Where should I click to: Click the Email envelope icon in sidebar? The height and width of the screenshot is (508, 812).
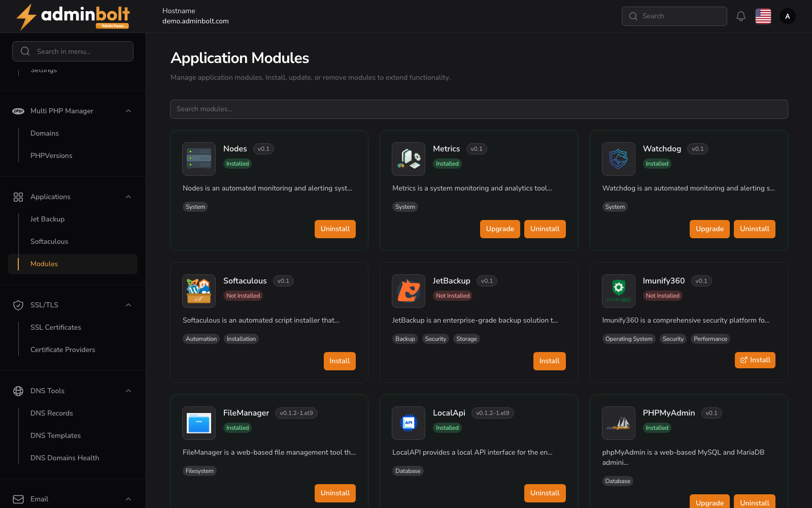coord(18,499)
